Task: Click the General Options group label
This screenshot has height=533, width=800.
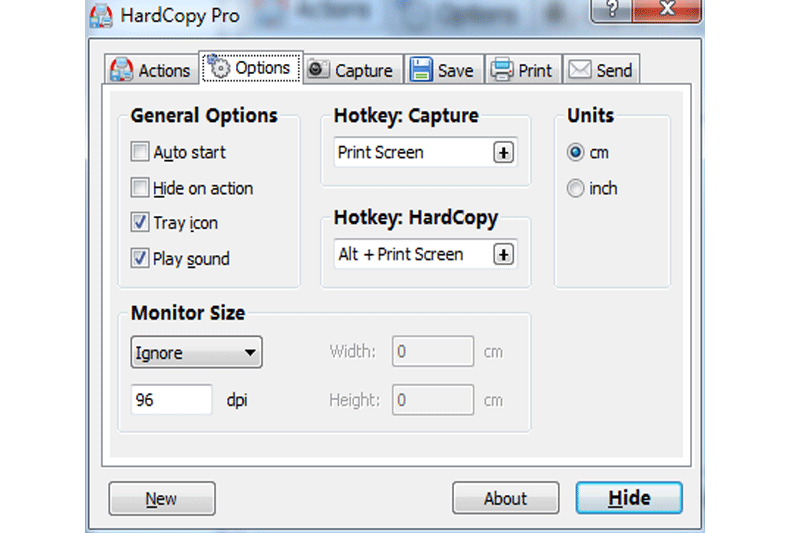Action: click(x=204, y=116)
